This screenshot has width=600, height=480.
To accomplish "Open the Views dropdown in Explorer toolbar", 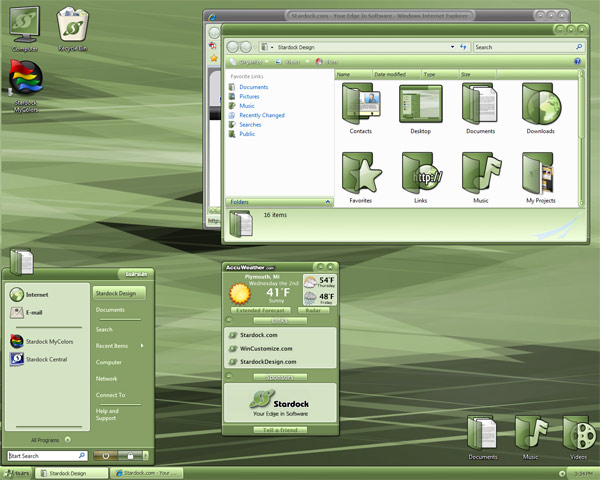I will (292, 62).
